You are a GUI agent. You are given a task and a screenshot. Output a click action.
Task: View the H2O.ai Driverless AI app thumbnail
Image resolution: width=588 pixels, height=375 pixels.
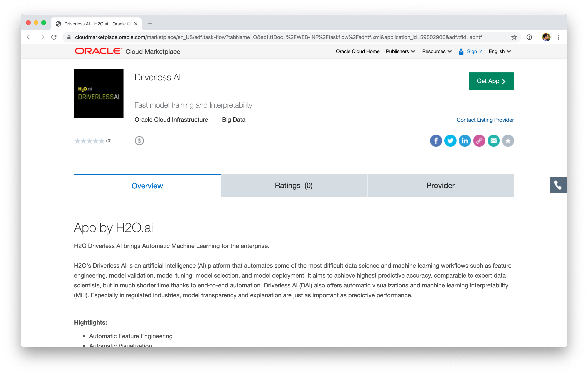[99, 94]
